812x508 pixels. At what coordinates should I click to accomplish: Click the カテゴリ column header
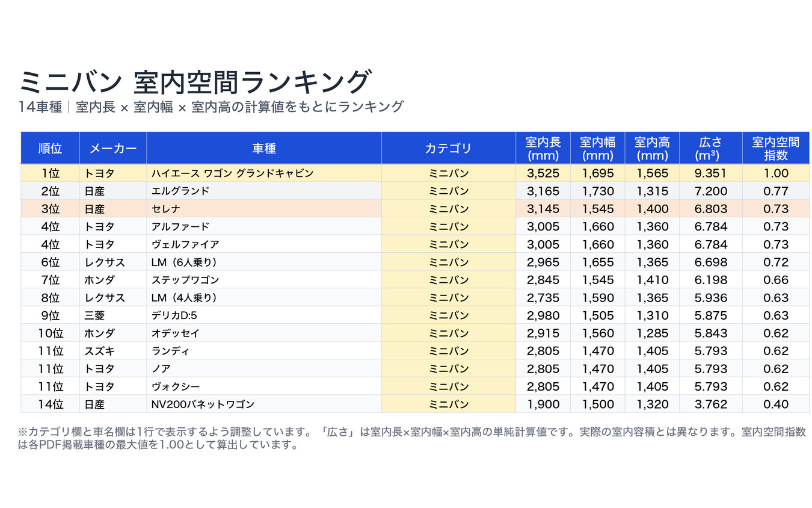coord(449,148)
